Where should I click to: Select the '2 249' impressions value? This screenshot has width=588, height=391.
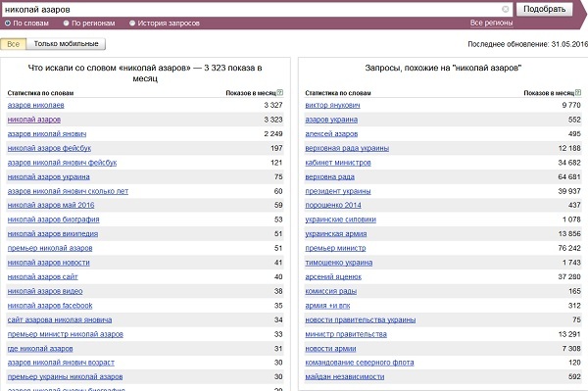click(273, 134)
